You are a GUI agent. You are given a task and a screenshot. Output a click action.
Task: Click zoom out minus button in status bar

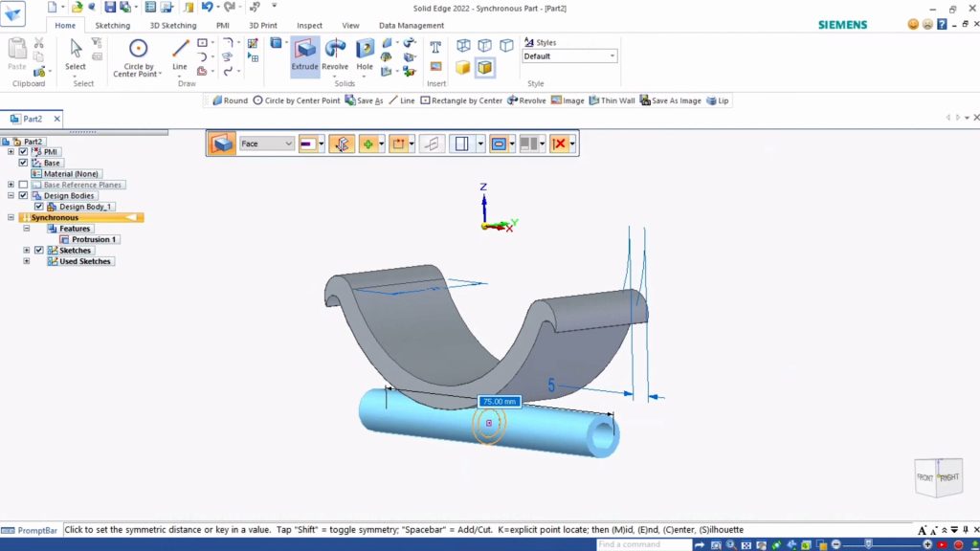point(836,544)
